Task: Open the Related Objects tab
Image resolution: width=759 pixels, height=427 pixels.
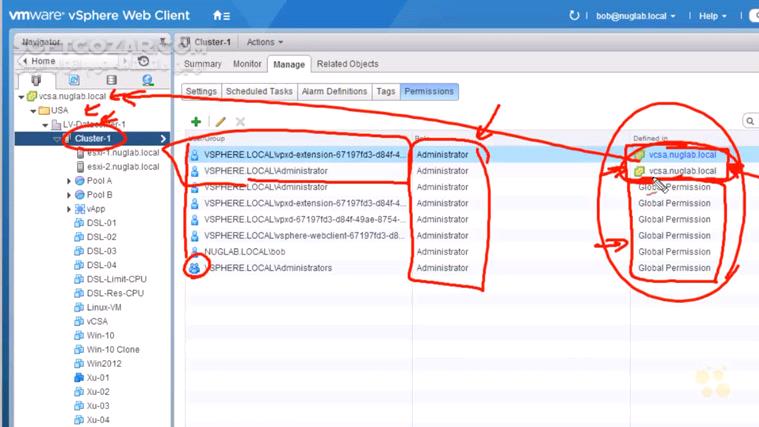Action: click(x=348, y=64)
